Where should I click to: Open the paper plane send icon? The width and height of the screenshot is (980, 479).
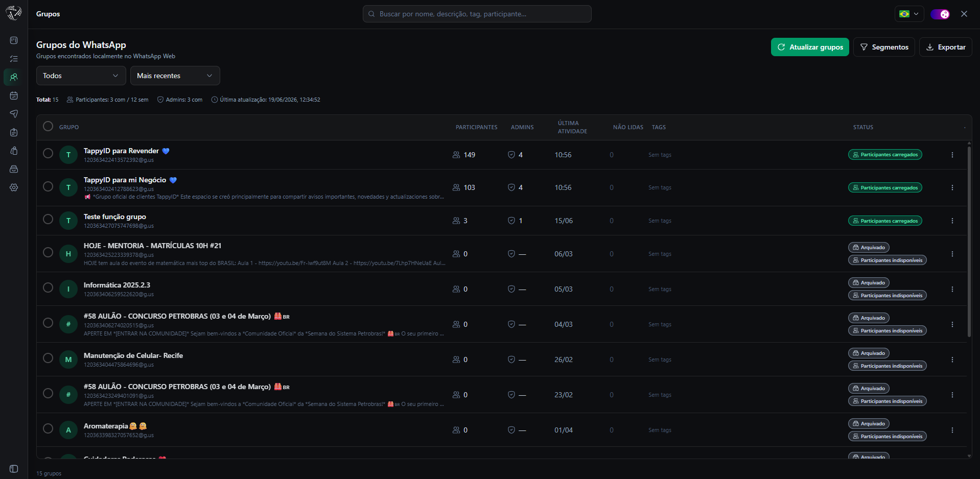14,114
